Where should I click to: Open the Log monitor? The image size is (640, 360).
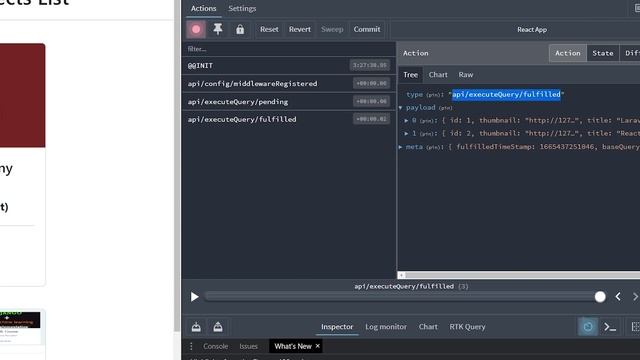coord(386,327)
